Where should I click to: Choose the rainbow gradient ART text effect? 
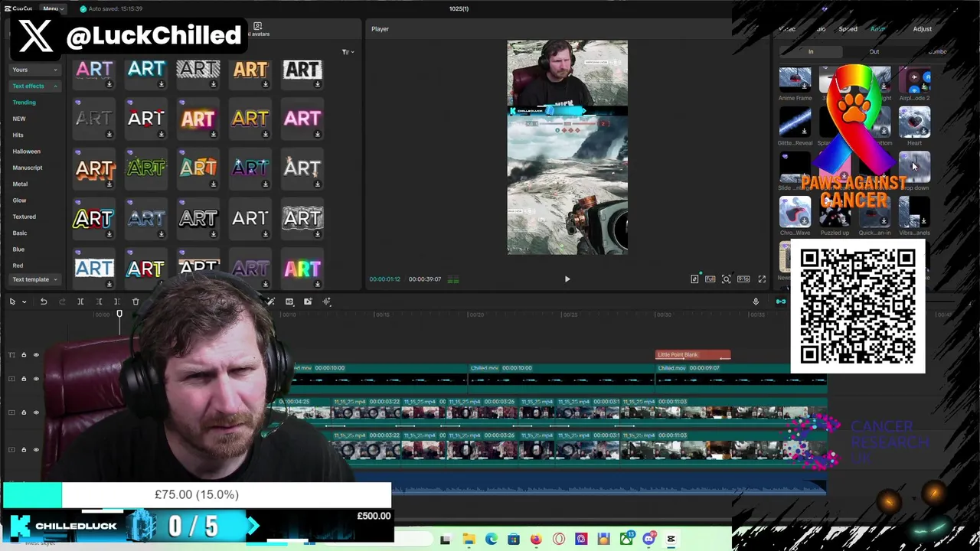tap(302, 269)
